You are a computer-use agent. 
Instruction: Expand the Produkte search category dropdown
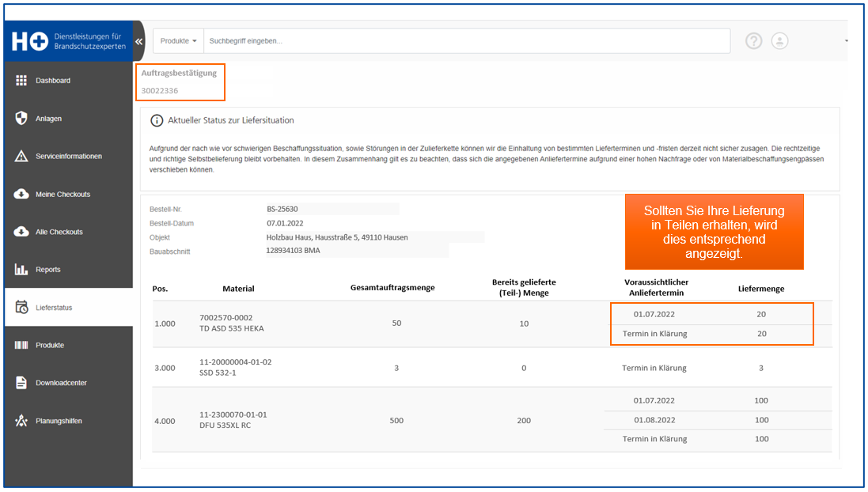(x=178, y=41)
